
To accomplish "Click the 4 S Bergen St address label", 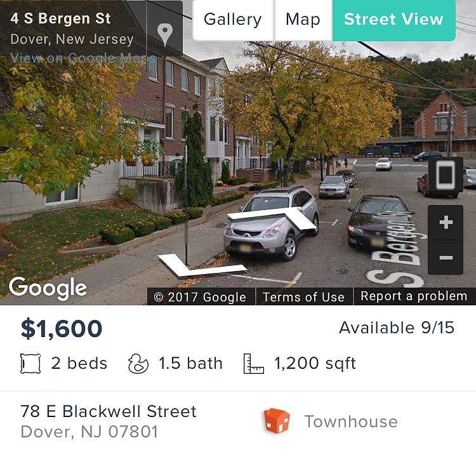I will coord(60,18).
